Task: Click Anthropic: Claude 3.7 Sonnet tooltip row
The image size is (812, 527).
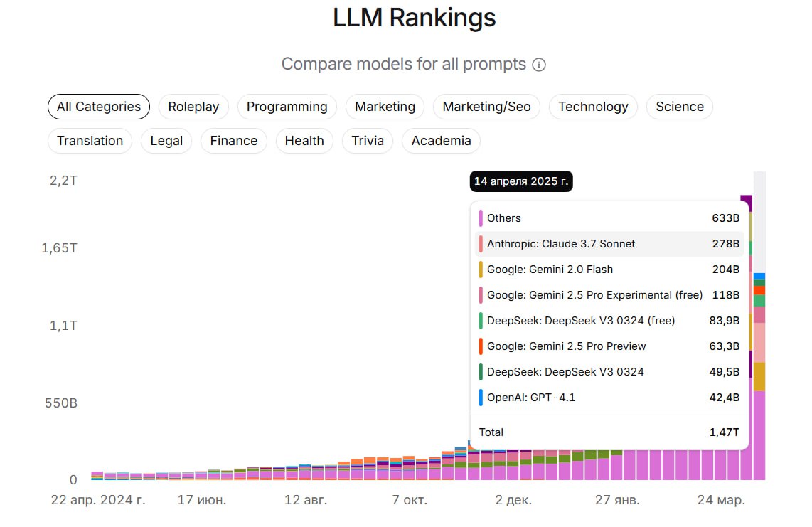Action: click(609, 244)
